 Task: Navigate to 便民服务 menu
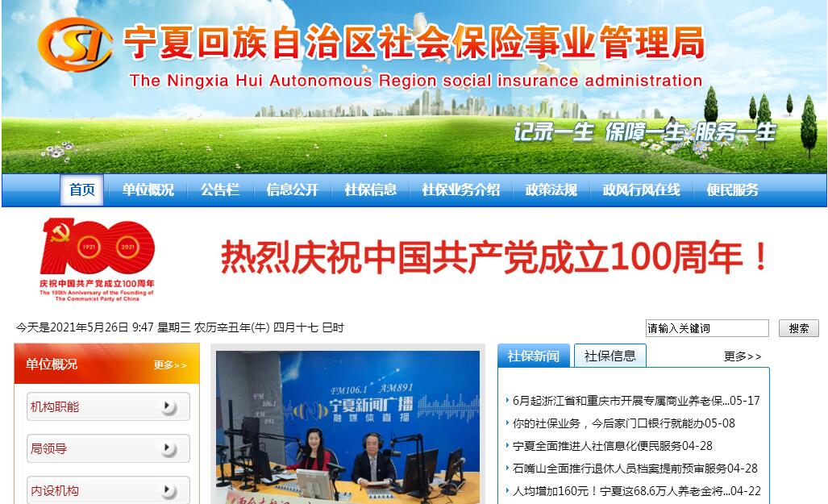[732, 190]
